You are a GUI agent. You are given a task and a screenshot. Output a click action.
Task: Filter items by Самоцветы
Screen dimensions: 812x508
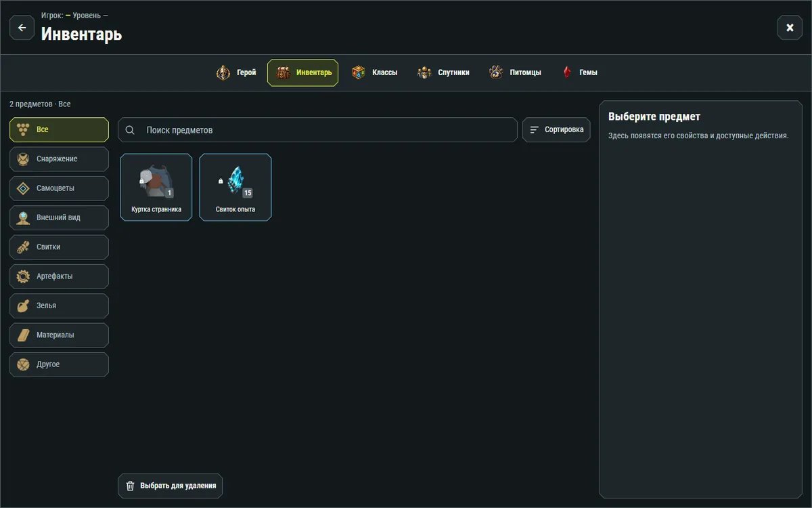pyautogui.click(x=59, y=188)
